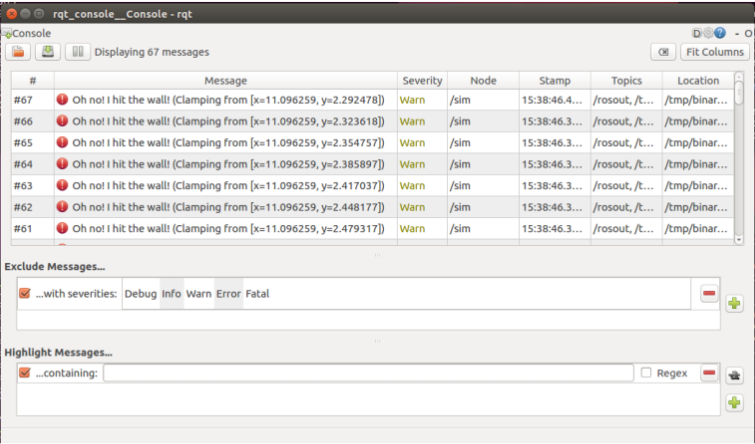Screen dimensions: 755x444
Task: Open the settings gear icon in the header
Action: pyautogui.click(x=708, y=33)
